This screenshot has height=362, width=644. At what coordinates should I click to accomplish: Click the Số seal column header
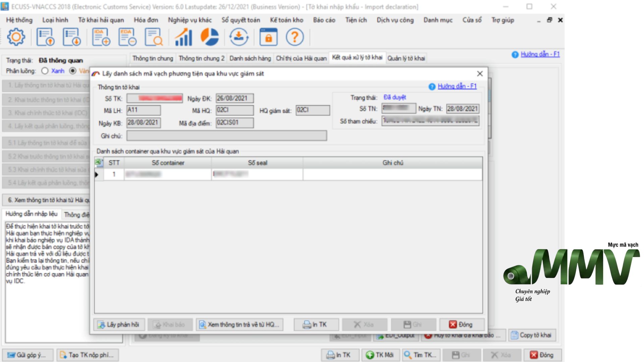[257, 163]
